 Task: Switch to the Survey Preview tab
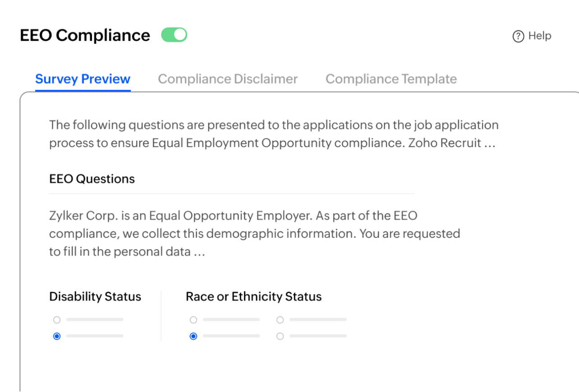coord(83,79)
